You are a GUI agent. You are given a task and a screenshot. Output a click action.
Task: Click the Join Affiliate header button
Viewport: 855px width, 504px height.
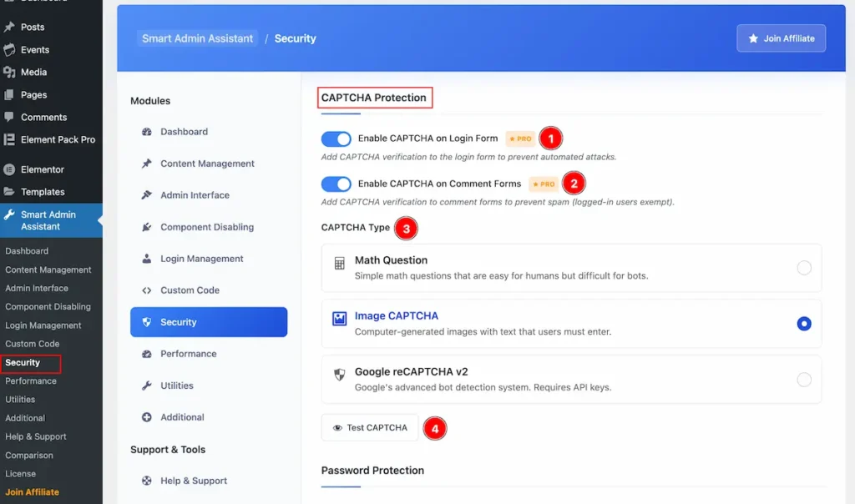click(x=781, y=38)
